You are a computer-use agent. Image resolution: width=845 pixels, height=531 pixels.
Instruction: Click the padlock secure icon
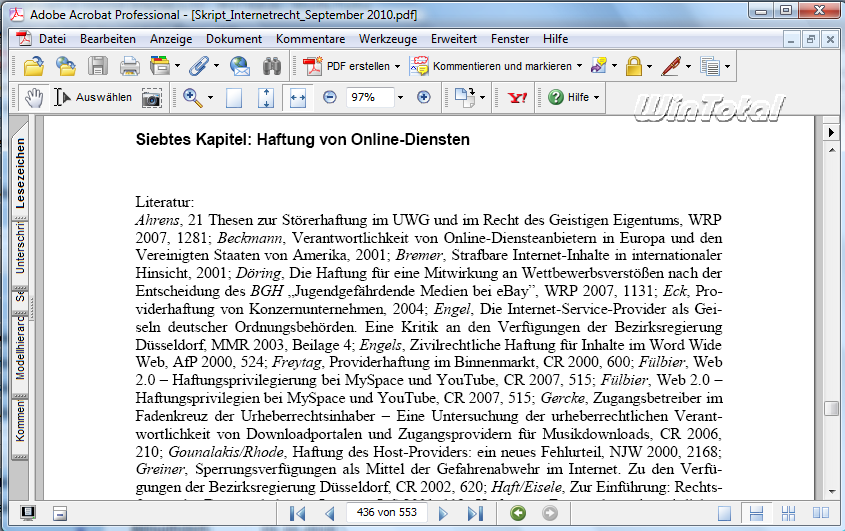point(634,66)
